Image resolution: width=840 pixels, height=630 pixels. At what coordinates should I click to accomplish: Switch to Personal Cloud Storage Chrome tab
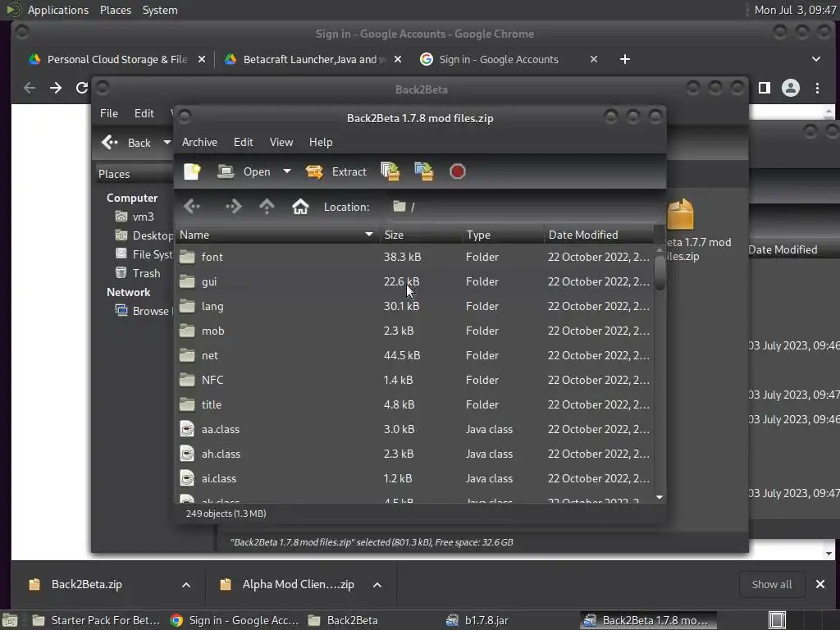pos(116,59)
